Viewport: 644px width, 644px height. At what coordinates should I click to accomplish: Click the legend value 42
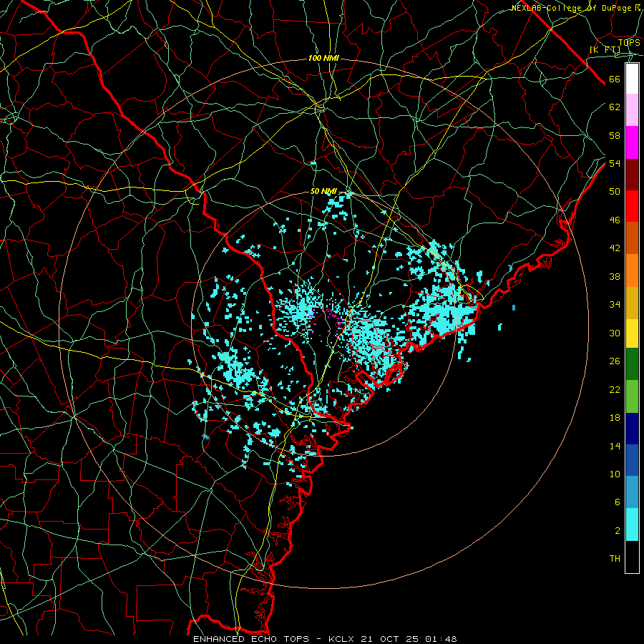pyautogui.click(x=615, y=248)
